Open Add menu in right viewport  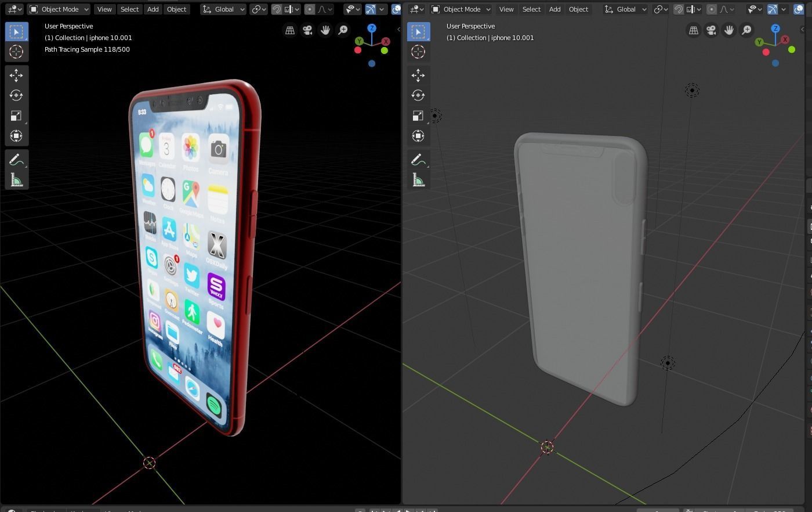pos(555,9)
